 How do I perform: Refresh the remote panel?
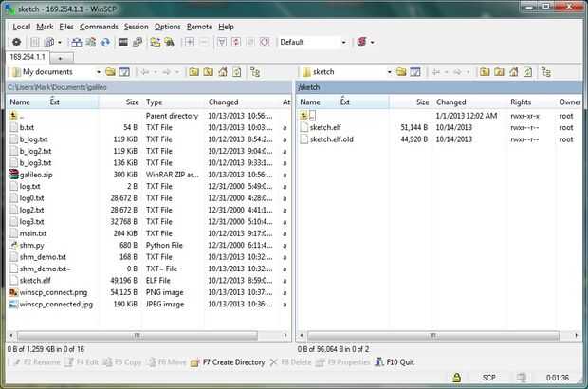tap(527, 72)
